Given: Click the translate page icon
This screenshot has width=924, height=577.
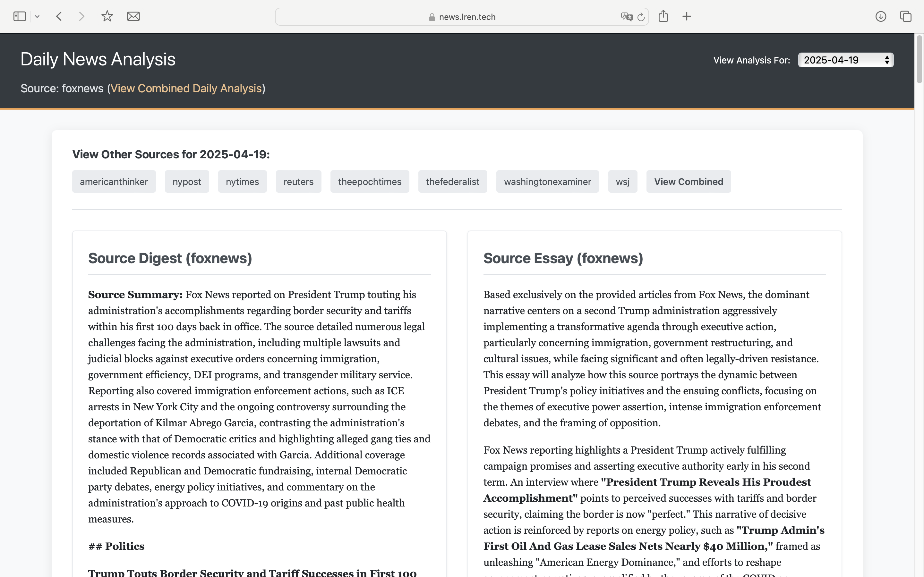Looking at the screenshot, I should click(627, 17).
